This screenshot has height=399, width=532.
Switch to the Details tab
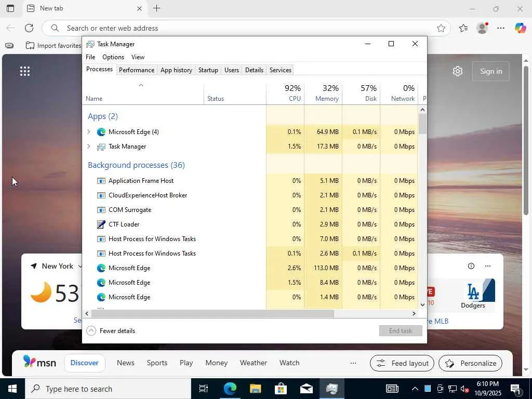pos(254,70)
